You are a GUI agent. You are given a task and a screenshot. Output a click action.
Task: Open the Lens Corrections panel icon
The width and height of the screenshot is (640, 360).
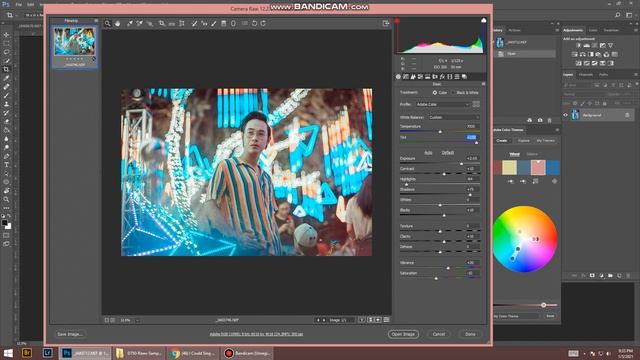435,77
